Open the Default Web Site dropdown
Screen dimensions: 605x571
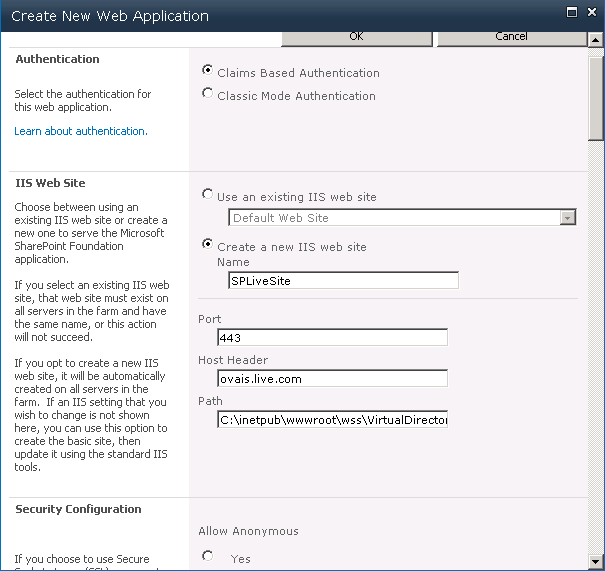point(568,218)
